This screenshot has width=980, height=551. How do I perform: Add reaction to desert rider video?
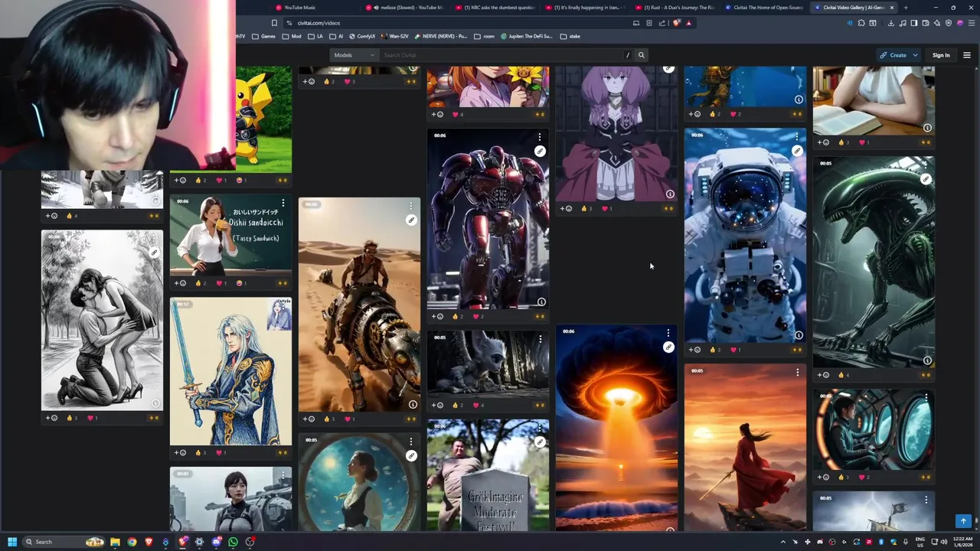(309, 419)
